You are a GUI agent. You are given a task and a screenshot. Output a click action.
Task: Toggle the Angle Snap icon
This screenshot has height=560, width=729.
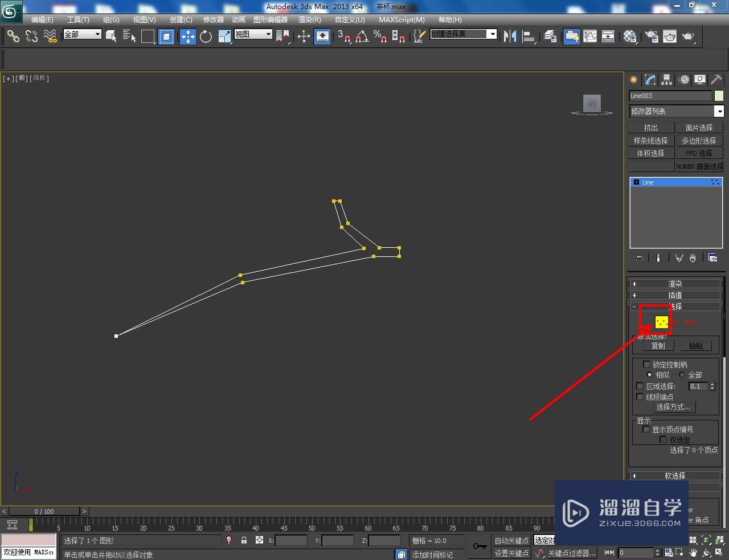pyautogui.click(x=362, y=36)
